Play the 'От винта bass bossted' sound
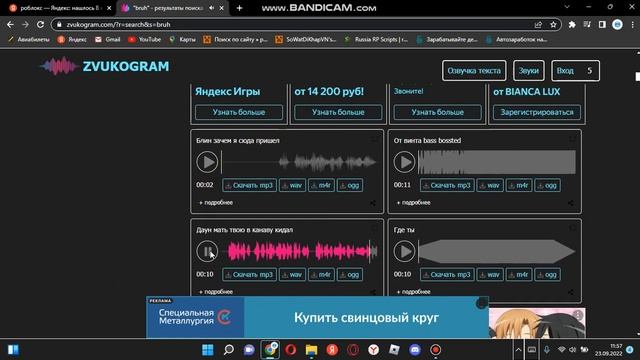640x360 pixels. pos(404,162)
